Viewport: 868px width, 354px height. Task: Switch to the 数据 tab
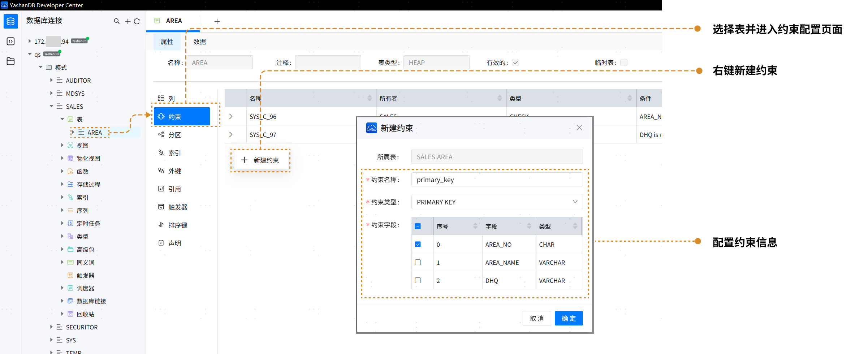(x=199, y=42)
